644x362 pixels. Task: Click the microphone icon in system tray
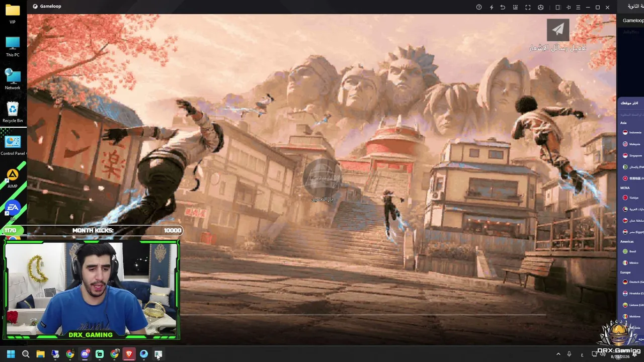pyautogui.click(x=569, y=354)
